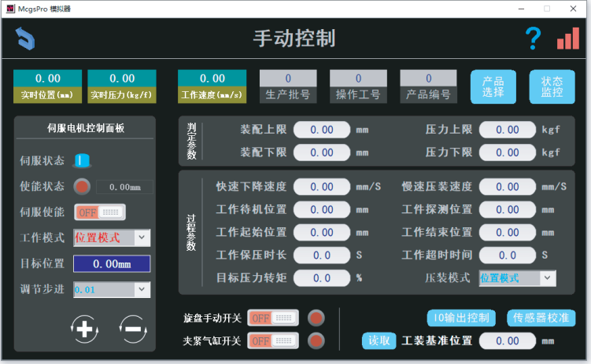
Task: Open the 状态监控 page button
Action: pos(552,86)
